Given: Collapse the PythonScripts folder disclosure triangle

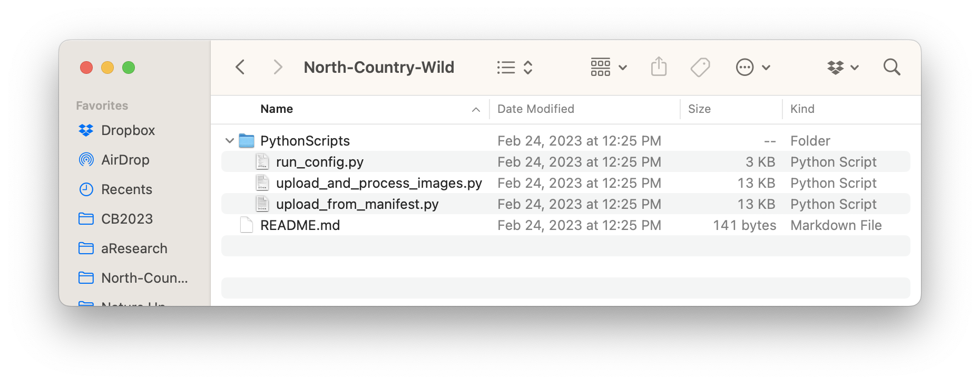Looking at the screenshot, I should 229,141.
